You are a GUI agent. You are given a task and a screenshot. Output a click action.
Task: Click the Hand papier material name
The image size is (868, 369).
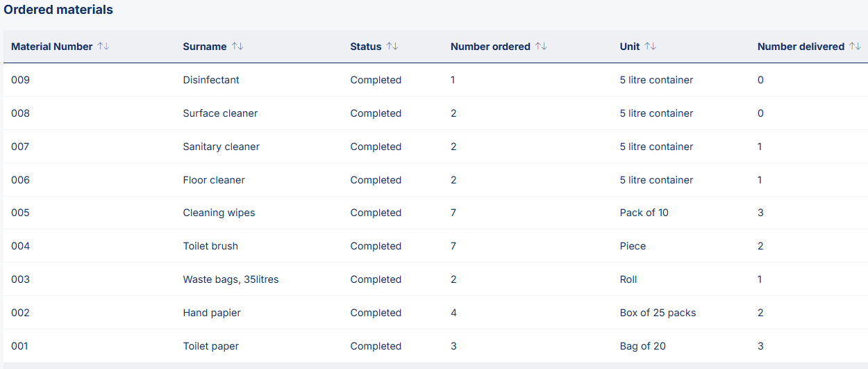[212, 313]
